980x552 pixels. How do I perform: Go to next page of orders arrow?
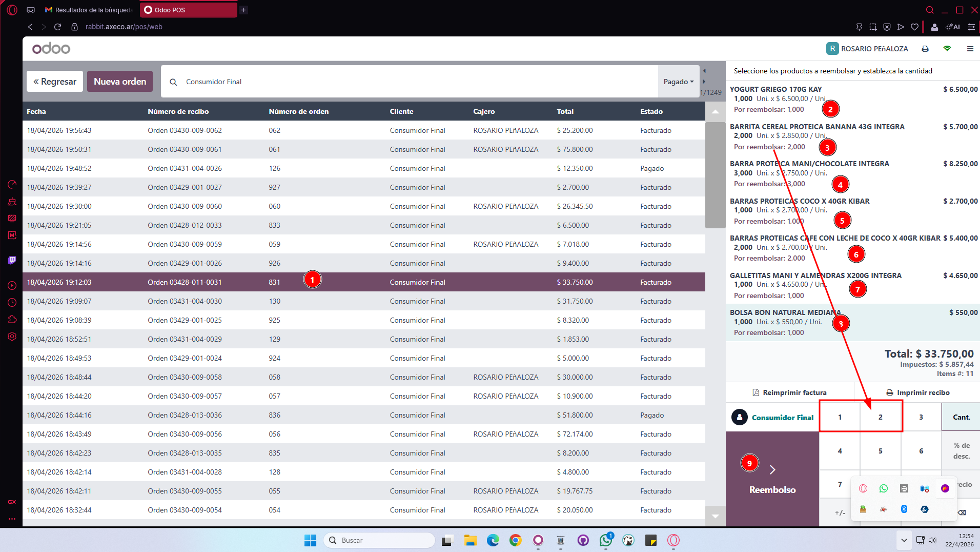704,82
